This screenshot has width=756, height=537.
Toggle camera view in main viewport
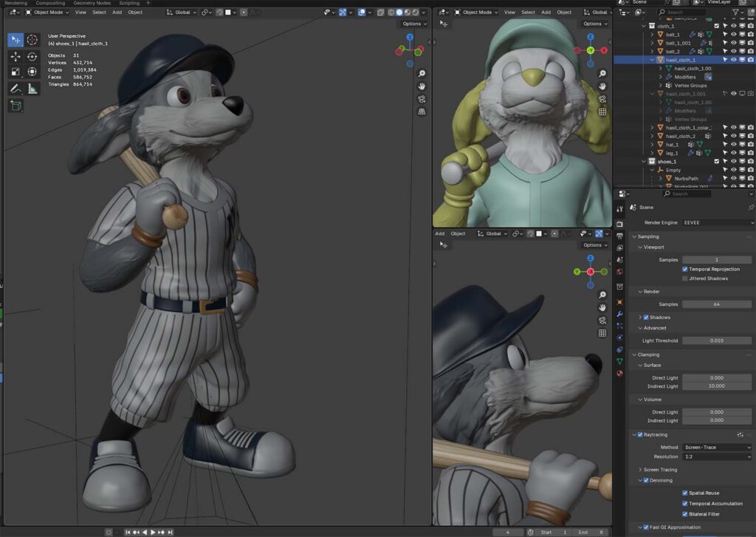(x=422, y=99)
